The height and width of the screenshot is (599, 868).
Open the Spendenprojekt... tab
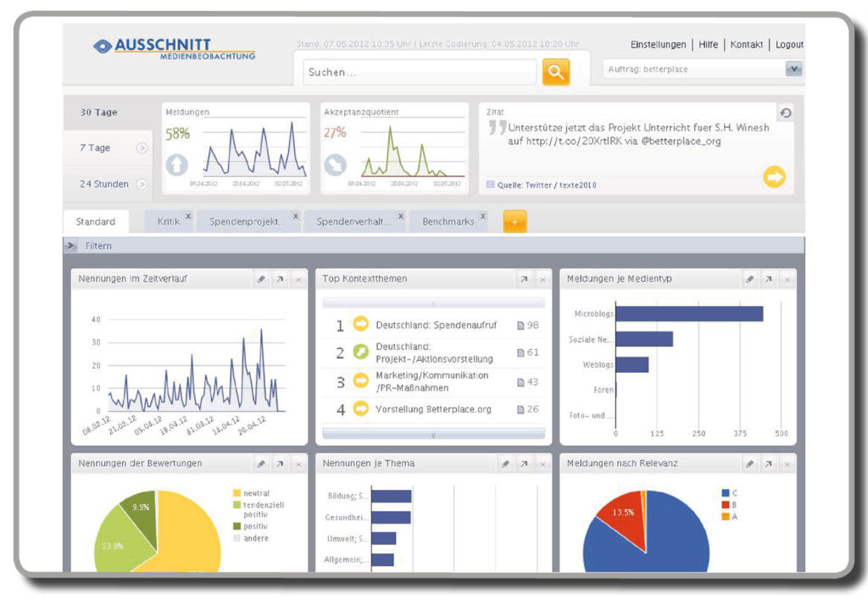[247, 222]
